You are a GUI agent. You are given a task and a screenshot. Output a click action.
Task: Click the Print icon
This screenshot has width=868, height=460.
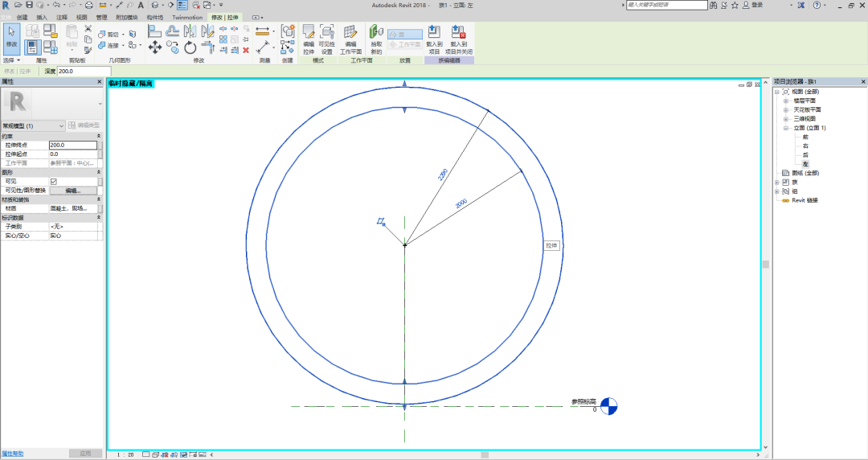click(x=88, y=5)
